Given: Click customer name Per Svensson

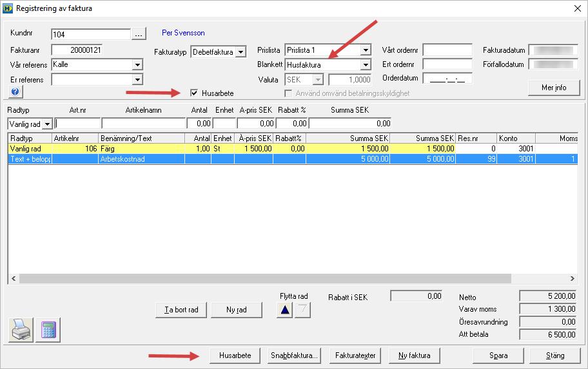Looking at the screenshot, I should click(183, 33).
